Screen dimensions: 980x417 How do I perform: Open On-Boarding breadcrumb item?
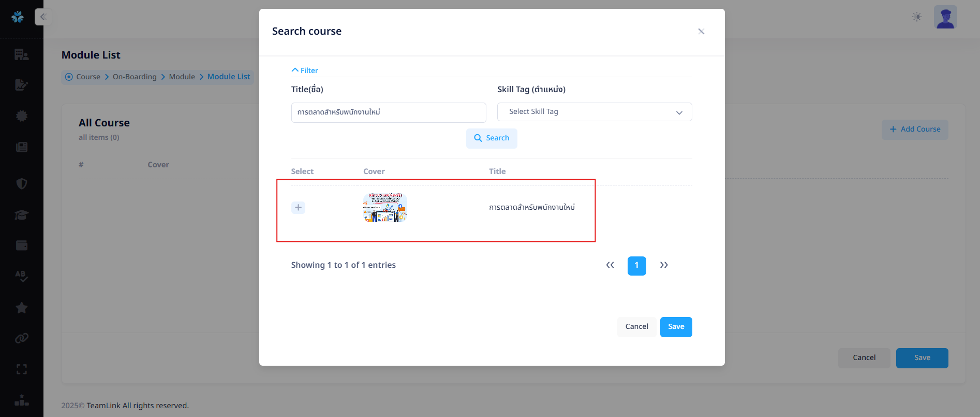tap(135, 77)
